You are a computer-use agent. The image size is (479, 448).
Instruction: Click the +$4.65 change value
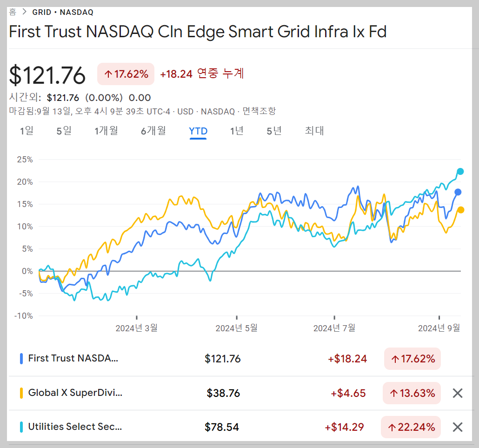coord(348,393)
